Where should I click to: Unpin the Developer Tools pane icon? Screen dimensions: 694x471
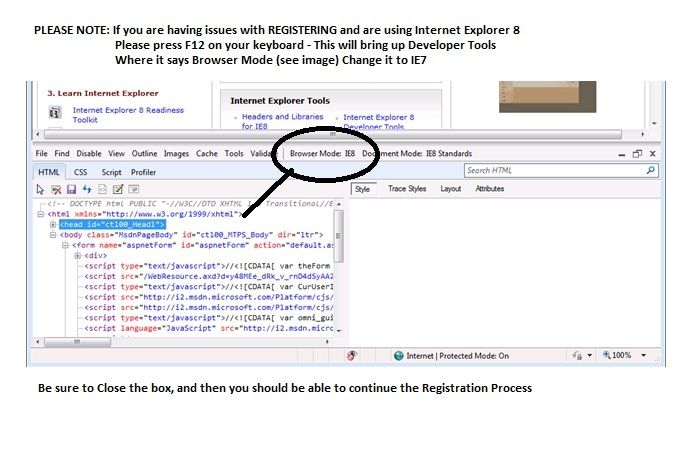tap(637, 154)
